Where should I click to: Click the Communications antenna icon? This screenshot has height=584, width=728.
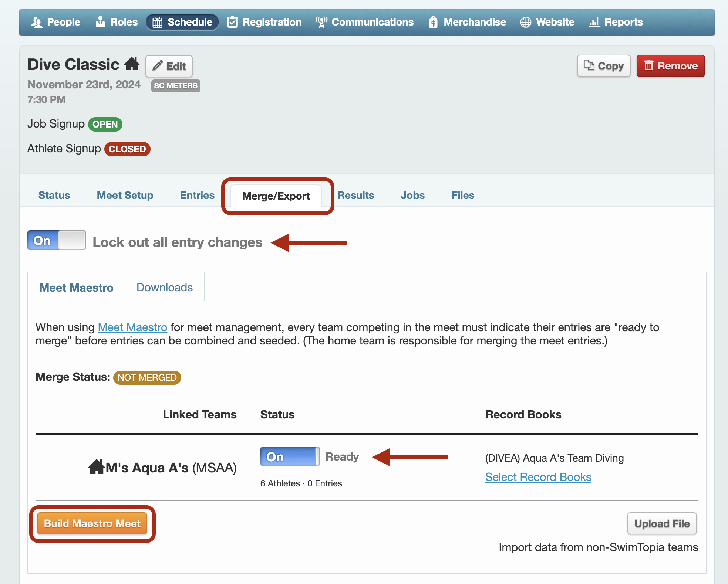coord(321,22)
